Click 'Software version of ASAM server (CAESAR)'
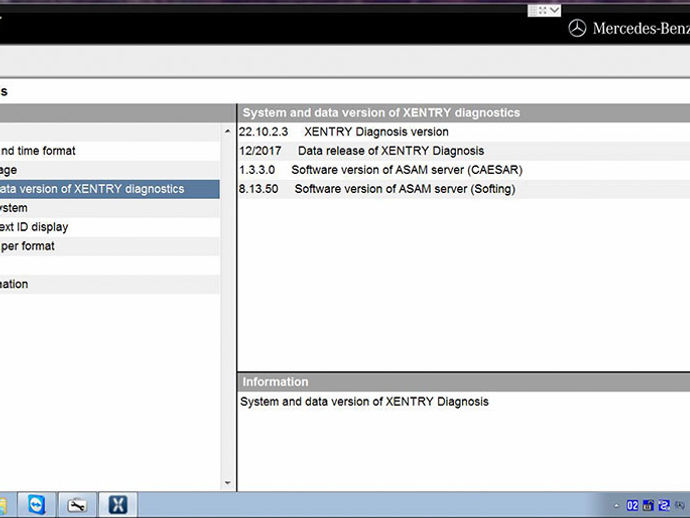Image resolution: width=690 pixels, height=518 pixels. click(407, 170)
